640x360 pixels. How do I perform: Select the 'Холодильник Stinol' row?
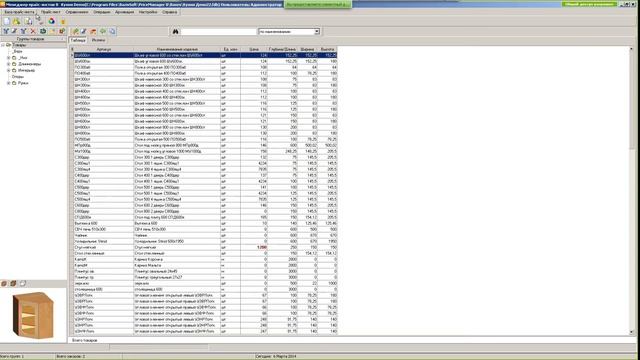pos(205,241)
